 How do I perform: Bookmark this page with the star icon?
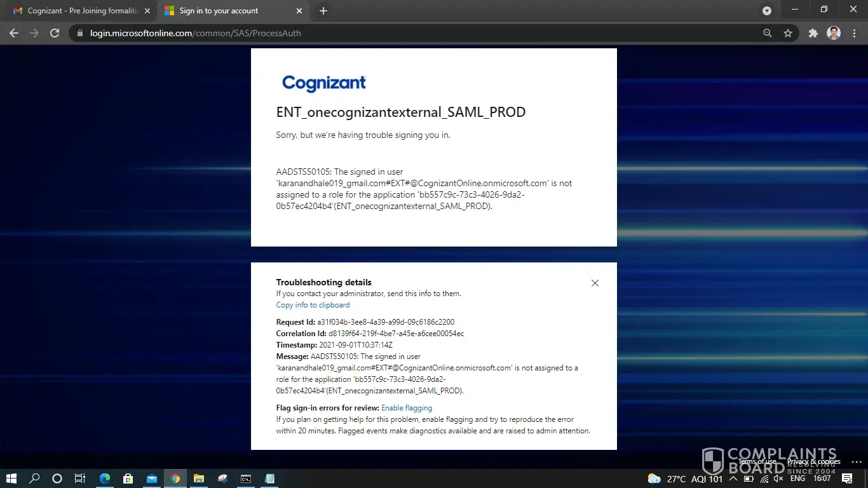[x=788, y=33]
